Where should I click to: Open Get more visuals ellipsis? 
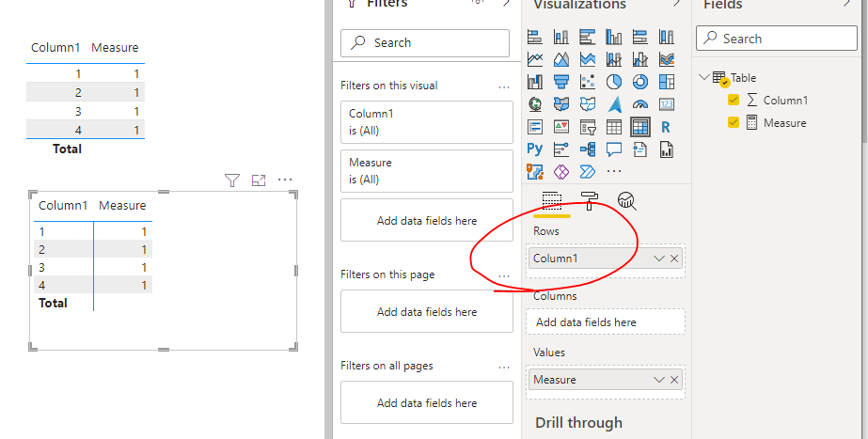614,172
